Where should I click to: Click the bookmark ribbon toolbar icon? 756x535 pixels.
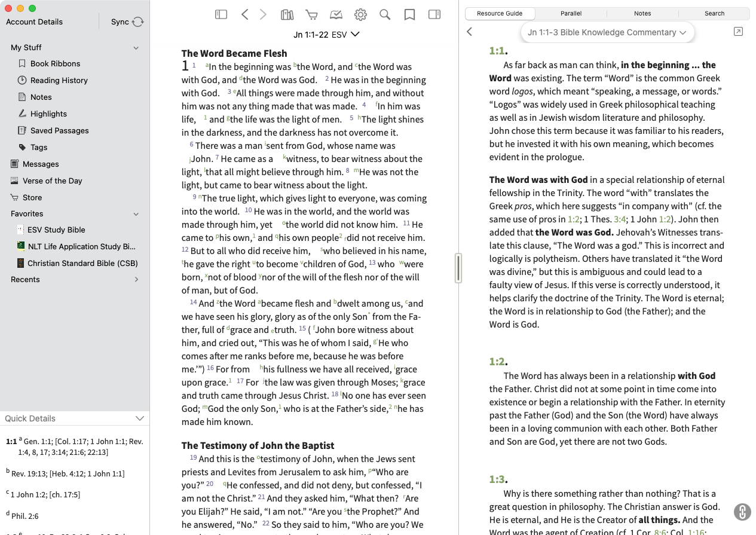[409, 14]
